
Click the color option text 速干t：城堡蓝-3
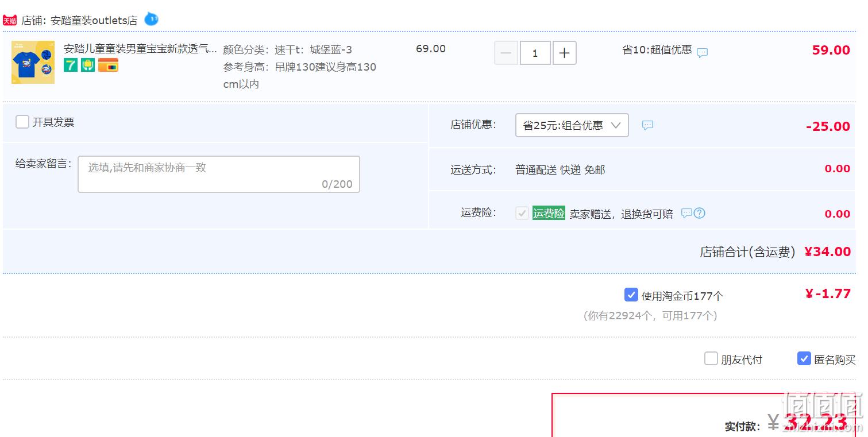(x=313, y=49)
